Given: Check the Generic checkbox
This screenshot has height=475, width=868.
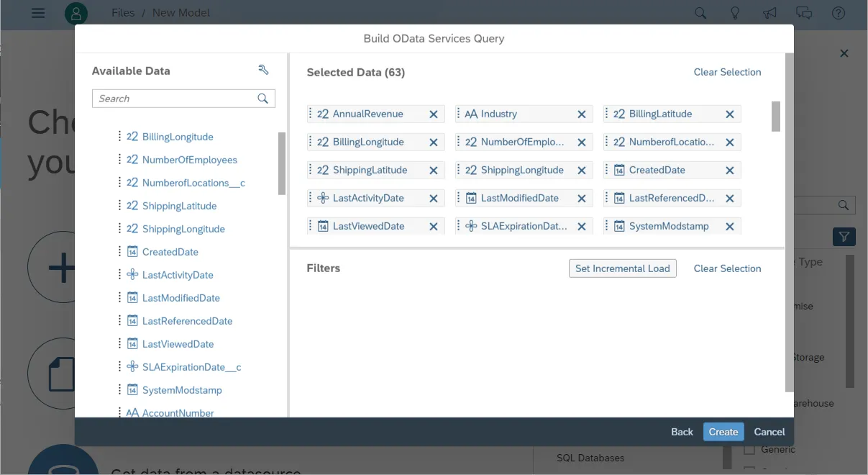Looking at the screenshot, I should [x=749, y=448].
